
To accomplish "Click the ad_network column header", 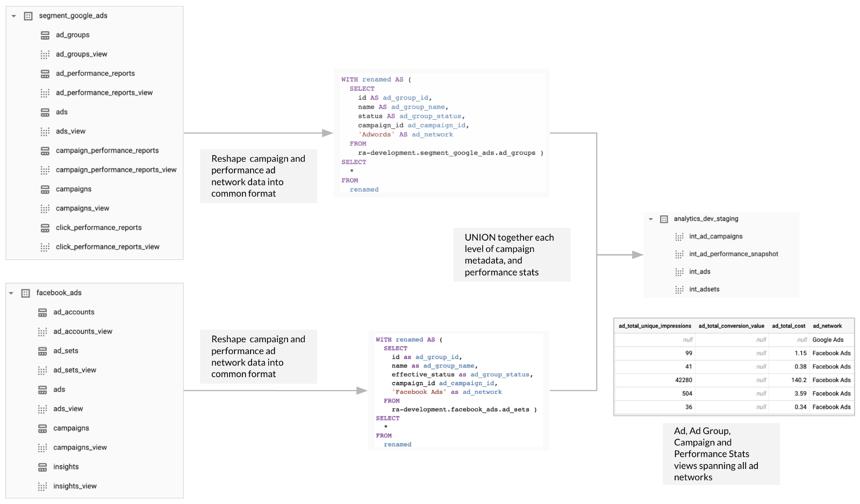I will point(827,326).
